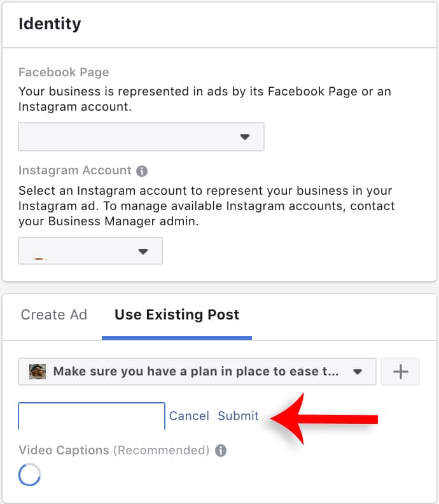The width and height of the screenshot is (439, 504).
Task: Click the red arrow pointing at Submit
Action: click(324, 418)
